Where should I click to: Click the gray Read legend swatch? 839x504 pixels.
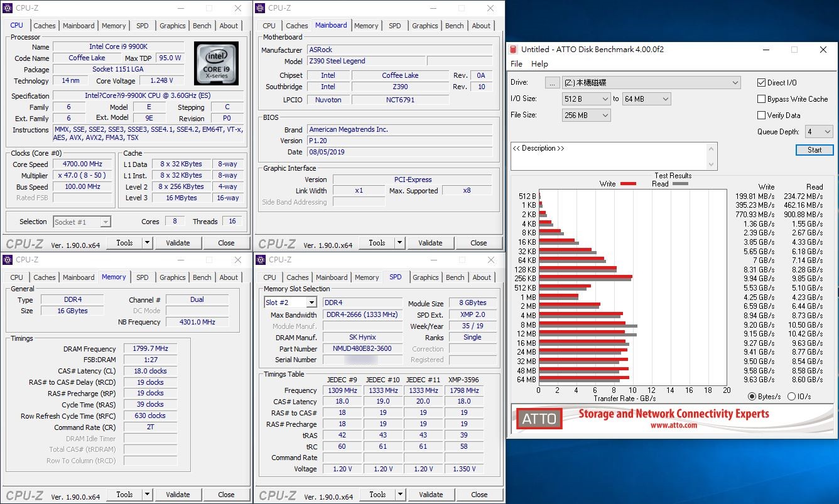pyautogui.click(x=680, y=184)
